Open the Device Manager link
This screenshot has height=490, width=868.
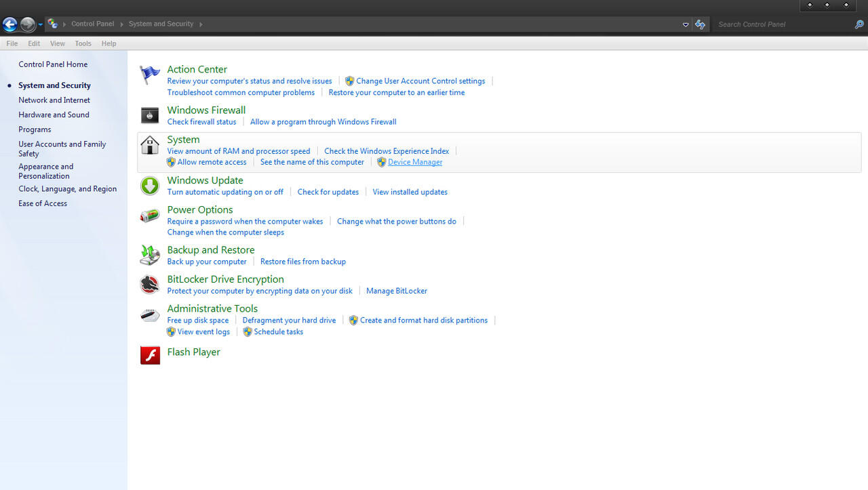pyautogui.click(x=415, y=162)
